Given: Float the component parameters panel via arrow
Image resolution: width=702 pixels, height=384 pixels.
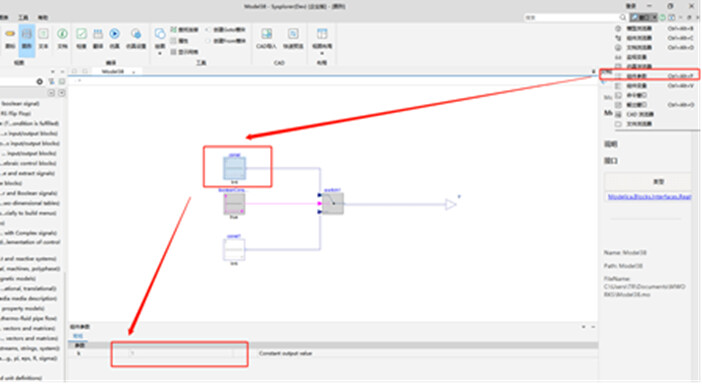Looking at the screenshot, I should click(x=583, y=327).
